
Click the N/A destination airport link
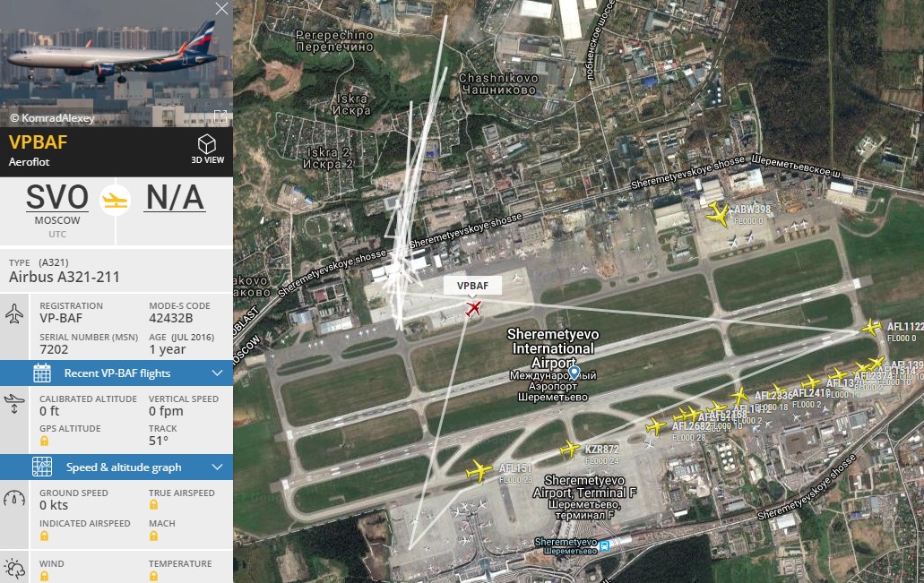pyautogui.click(x=175, y=197)
